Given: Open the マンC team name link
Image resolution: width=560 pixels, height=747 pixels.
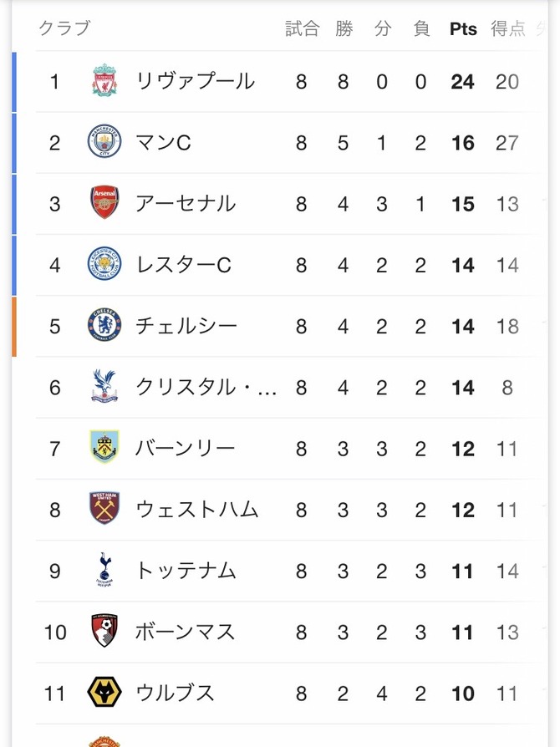Looking at the screenshot, I should (x=163, y=142).
